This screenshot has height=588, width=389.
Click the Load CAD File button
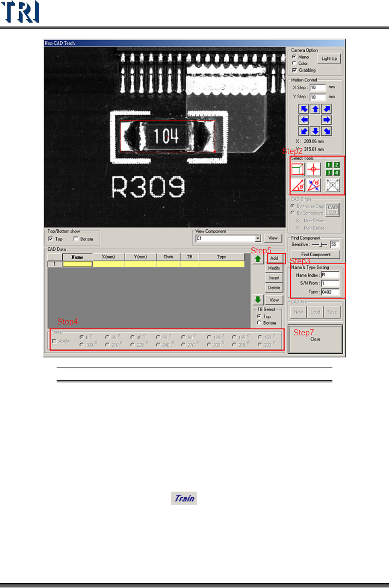pyautogui.click(x=316, y=312)
